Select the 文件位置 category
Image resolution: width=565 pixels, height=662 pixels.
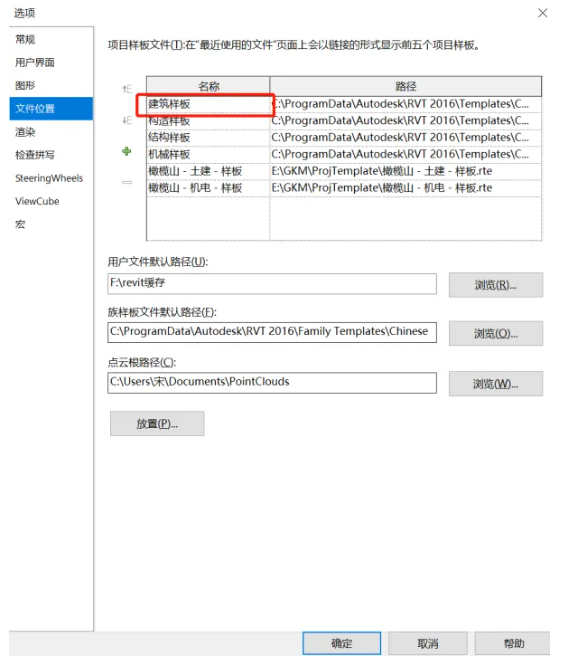pyautogui.click(x=51, y=109)
